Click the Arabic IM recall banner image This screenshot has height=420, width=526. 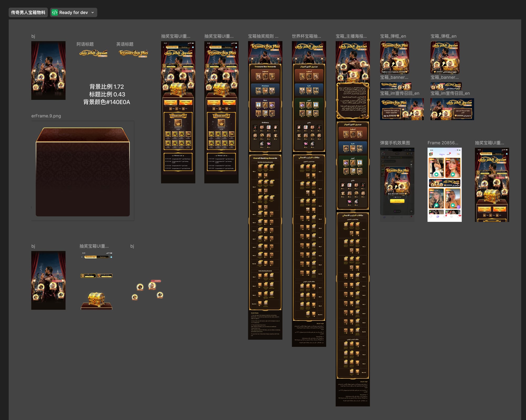[452, 109]
